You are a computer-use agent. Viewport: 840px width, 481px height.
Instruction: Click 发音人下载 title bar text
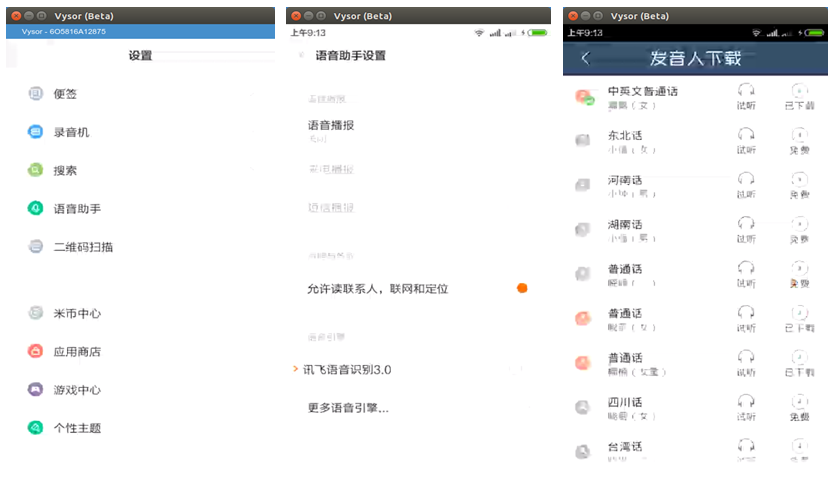tap(695, 58)
